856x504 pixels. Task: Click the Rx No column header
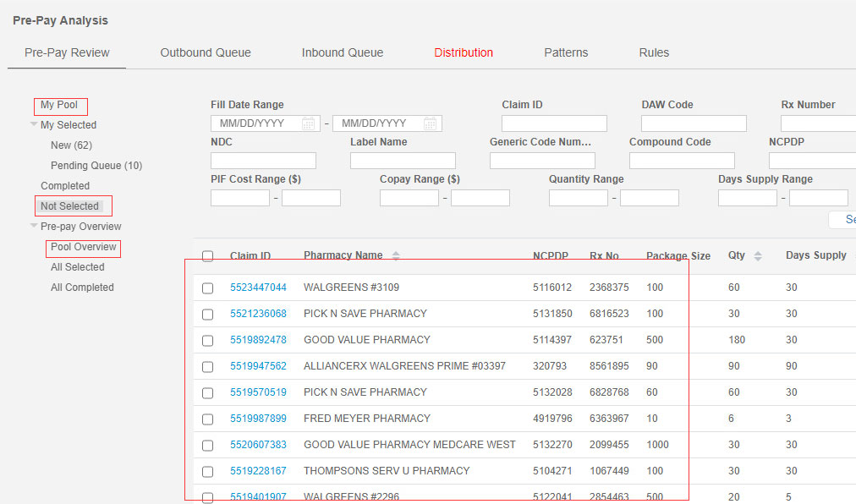click(x=604, y=255)
